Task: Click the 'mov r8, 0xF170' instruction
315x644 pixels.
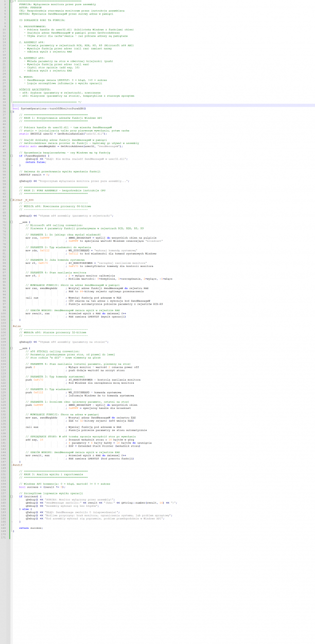Action: coord(37,263)
